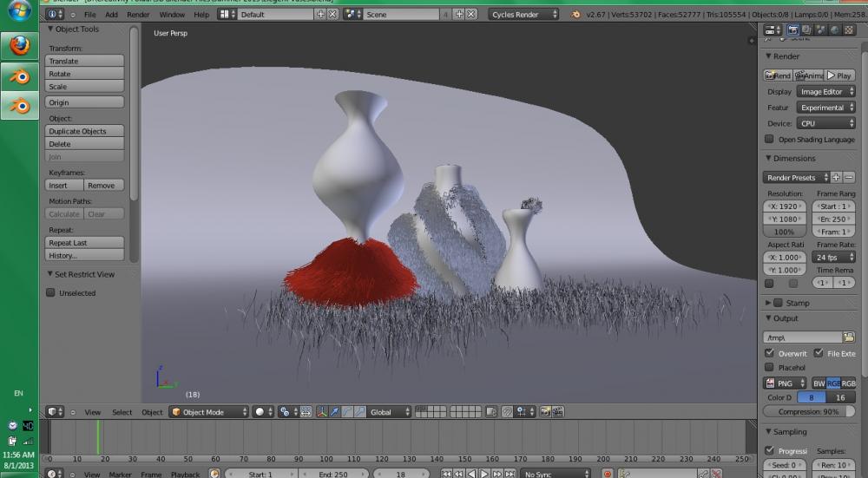
Task: Open the Feature set Experimental dropdown
Action: pos(826,108)
